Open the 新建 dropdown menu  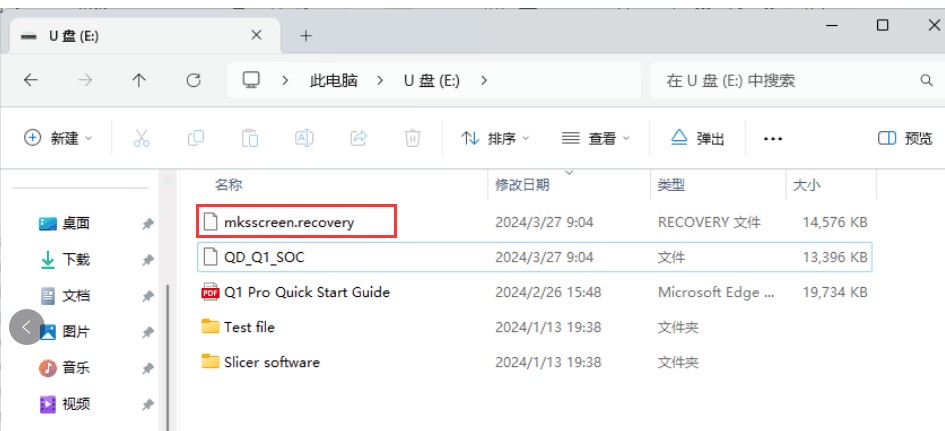point(58,138)
